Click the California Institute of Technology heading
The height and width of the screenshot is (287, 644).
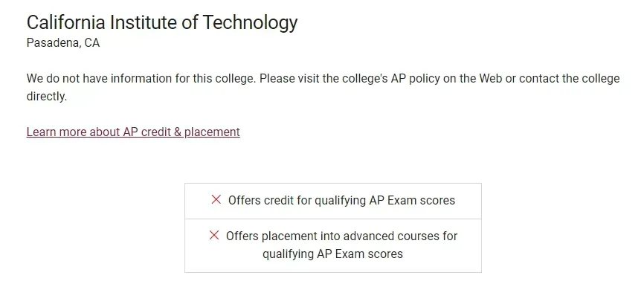coord(162,22)
